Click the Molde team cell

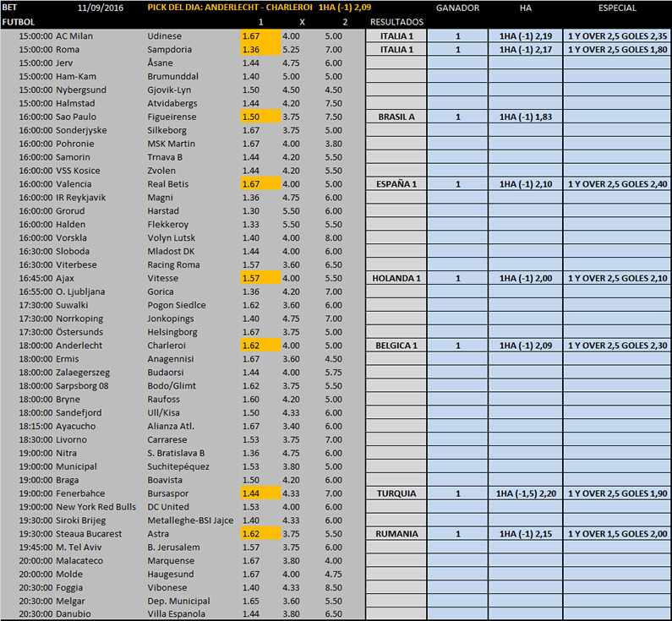pos(69,574)
